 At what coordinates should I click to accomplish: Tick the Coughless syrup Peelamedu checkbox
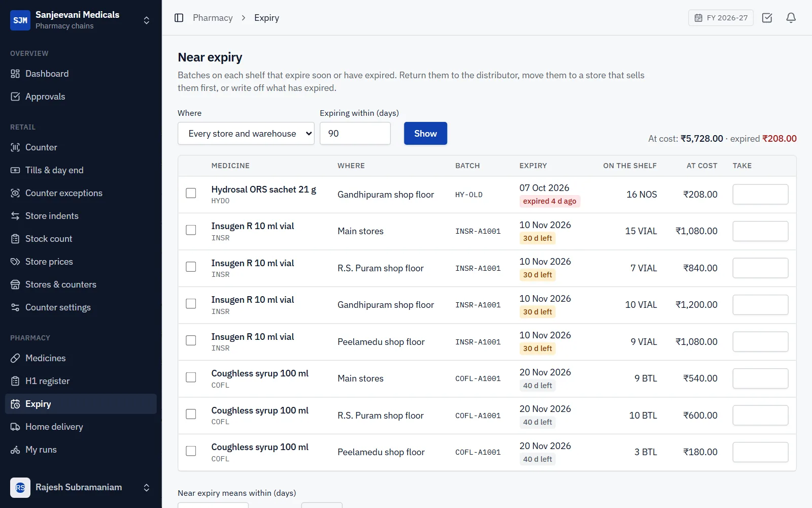[191, 451]
